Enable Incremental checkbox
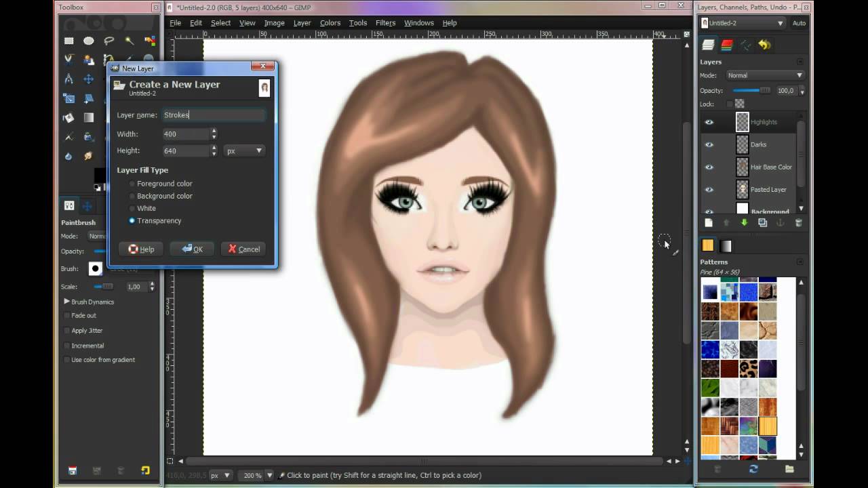The height and width of the screenshot is (488, 868). [66, 346]
